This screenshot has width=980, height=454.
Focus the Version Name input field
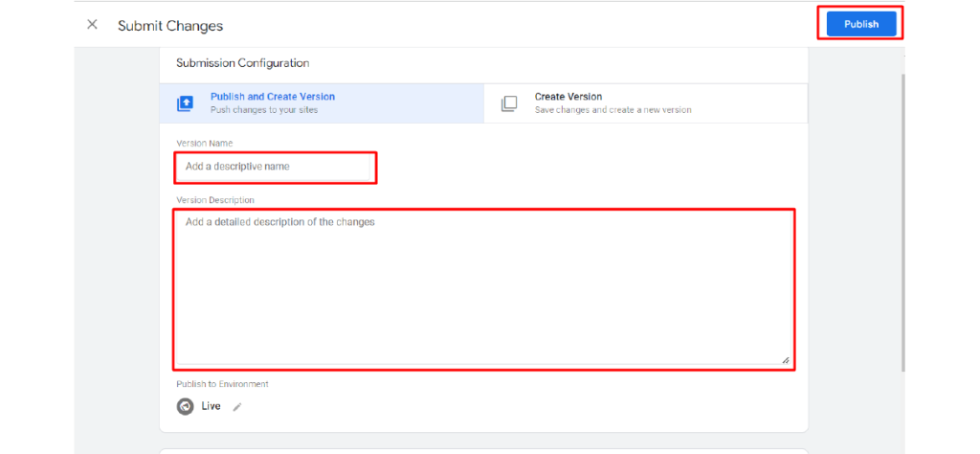coord(275,167)
